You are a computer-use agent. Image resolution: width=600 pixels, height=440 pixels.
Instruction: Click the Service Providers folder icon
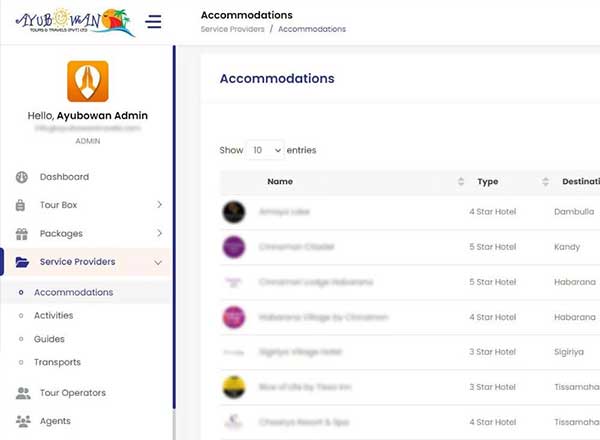[x=22, y=262]
